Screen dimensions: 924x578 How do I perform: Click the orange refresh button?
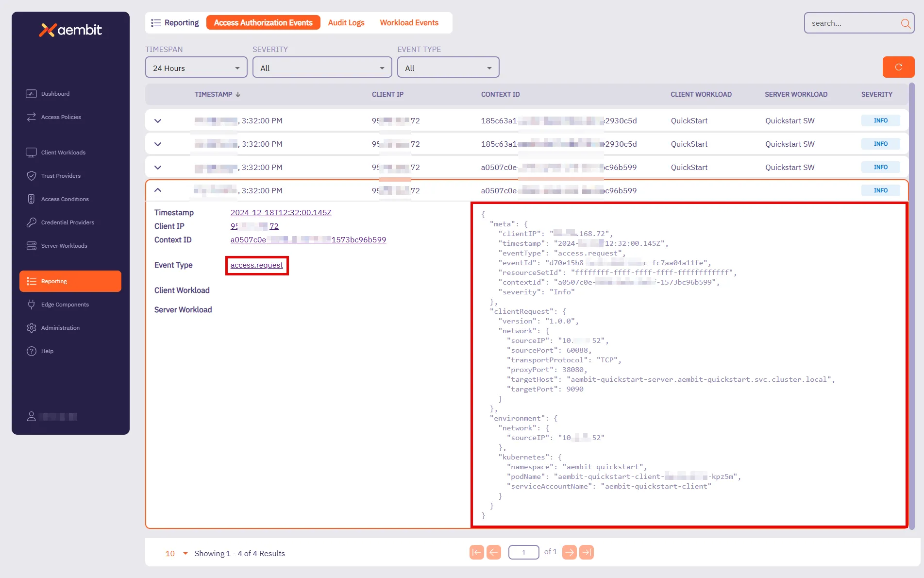click(898, 67)
